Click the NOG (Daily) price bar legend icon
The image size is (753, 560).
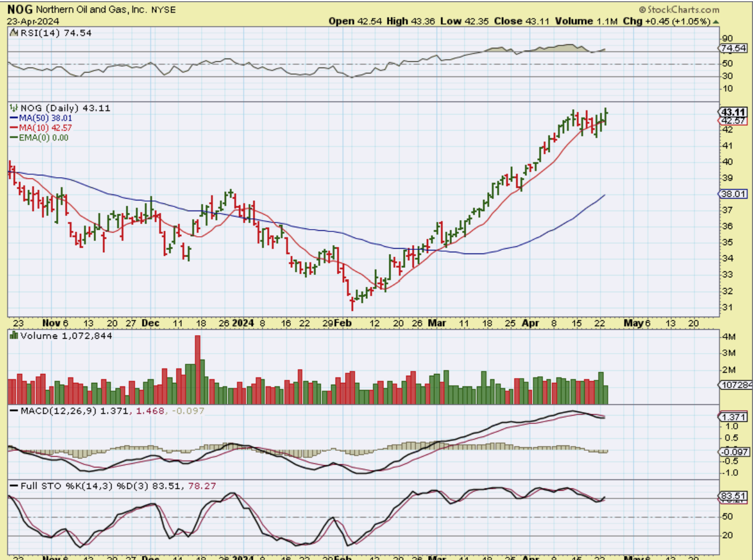pyautogui.click(x=13, y=108)
